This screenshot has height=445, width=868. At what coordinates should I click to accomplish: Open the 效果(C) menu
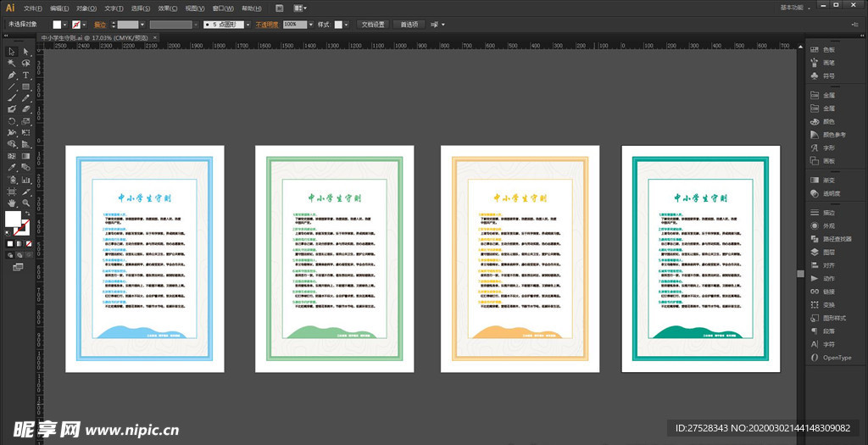[166, 8]
